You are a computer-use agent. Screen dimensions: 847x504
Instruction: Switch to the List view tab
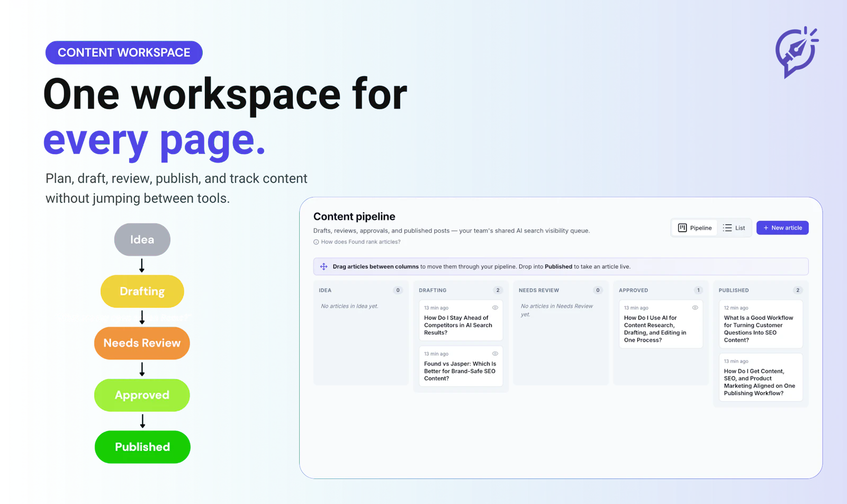pyautogui.click(x=734, y=228)
